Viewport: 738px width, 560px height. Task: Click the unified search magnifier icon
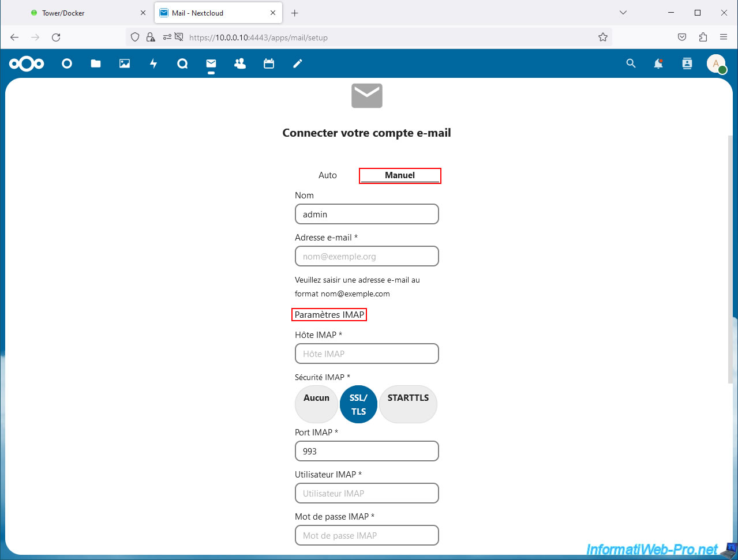pos(631,63)
